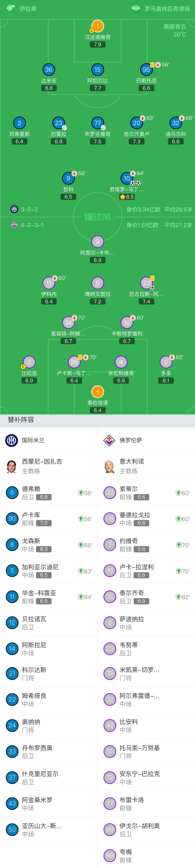Open the 佛罗伦萨 logo in substitutes header
195x868 pixels.
click(109, 440)
